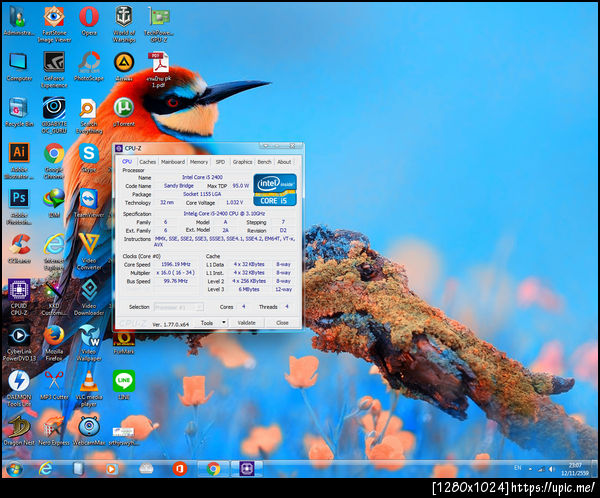
Task: Click the Close button in CPU-Z
Action: tap(282, 323)
